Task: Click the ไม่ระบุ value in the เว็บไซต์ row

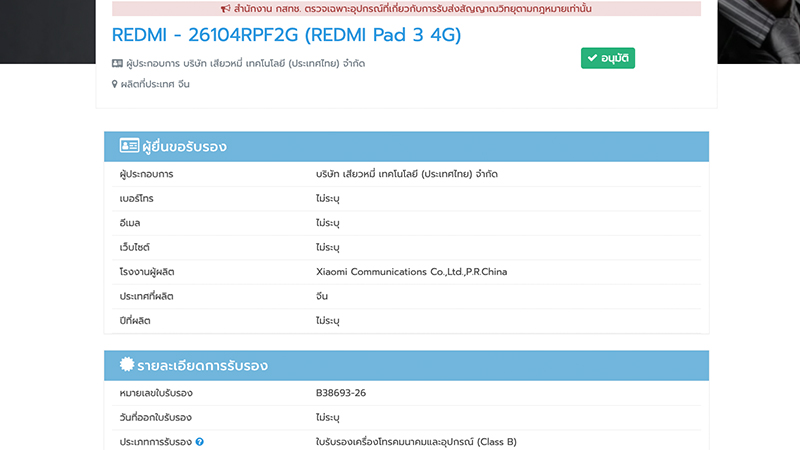Action: click(328, 247)
